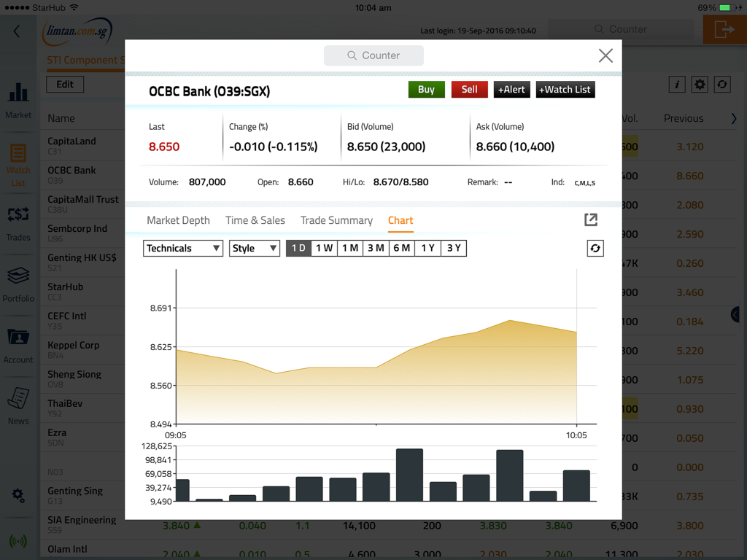Open the Market section in the sidebar
747x560 pixels.
pyautogui.click(x=18, y=98)
